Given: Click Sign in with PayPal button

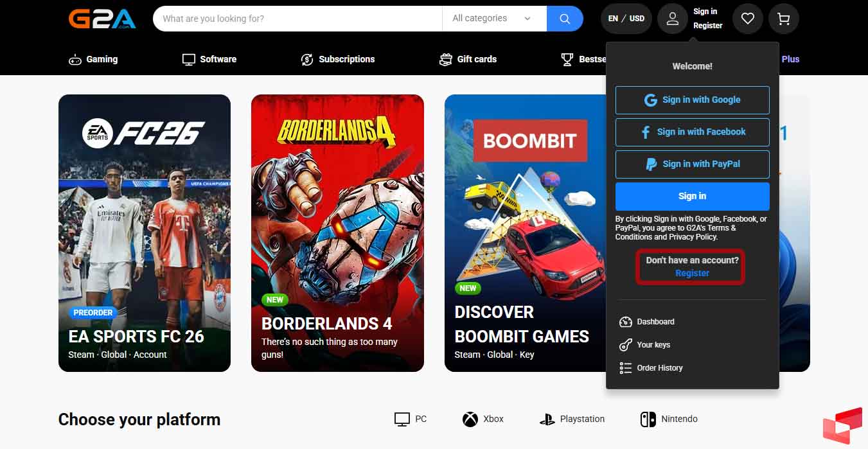Looking at the screenshot, I should coord(692,164).
